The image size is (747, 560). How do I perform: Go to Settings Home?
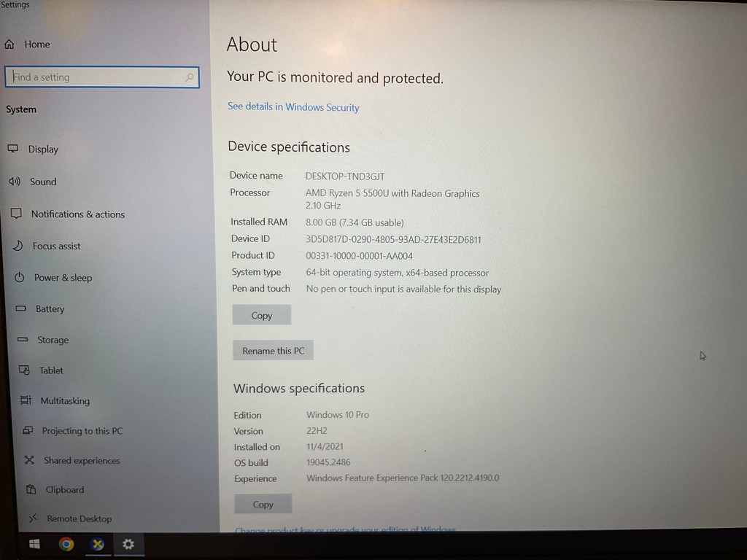[x=37, y=44]
